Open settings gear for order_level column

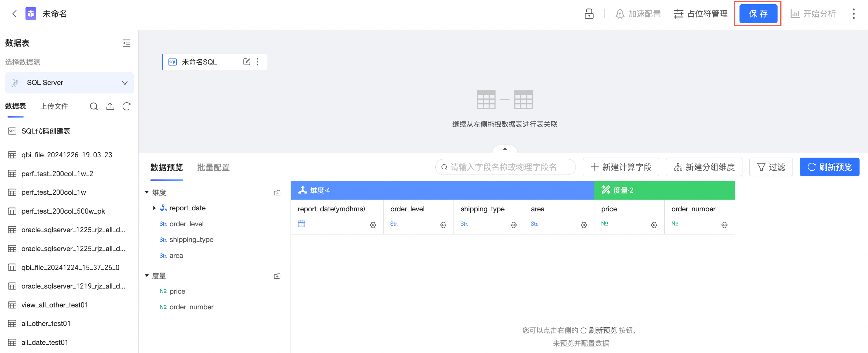(x=443, y=225)
